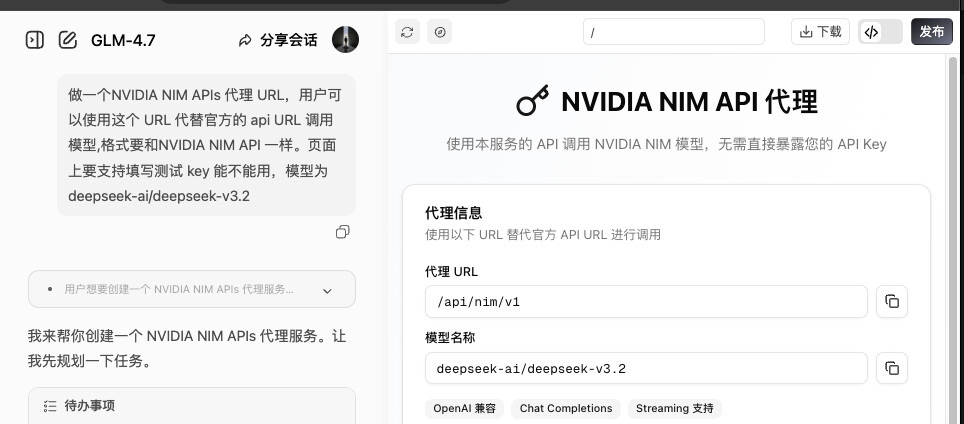
Task: Click the OpenAI 兼容 tag
Action: [x=464, y=409]
